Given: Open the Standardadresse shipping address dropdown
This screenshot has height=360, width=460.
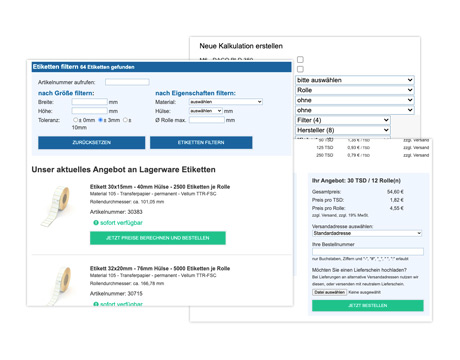Looking at the screenshot, I should coord(367,233).
